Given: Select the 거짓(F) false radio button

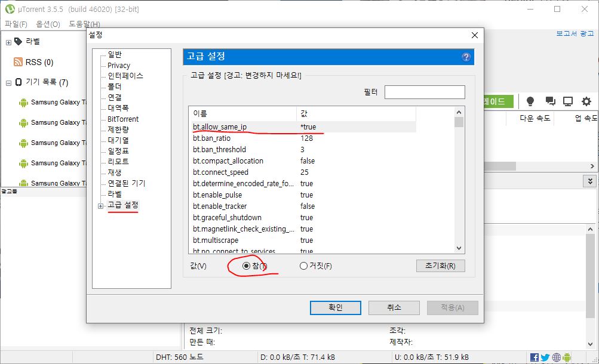Looking at the screenshot, I should click(303, 266).
